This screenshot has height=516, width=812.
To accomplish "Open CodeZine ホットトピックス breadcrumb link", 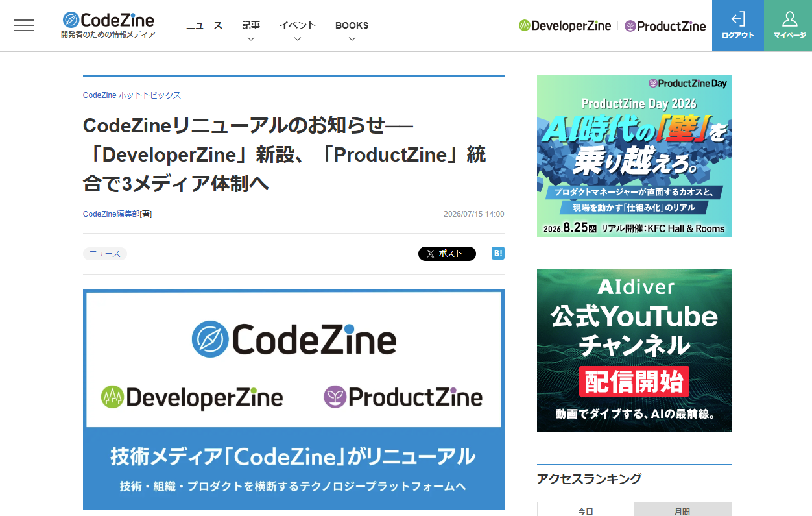I will (x=132, y=95).
